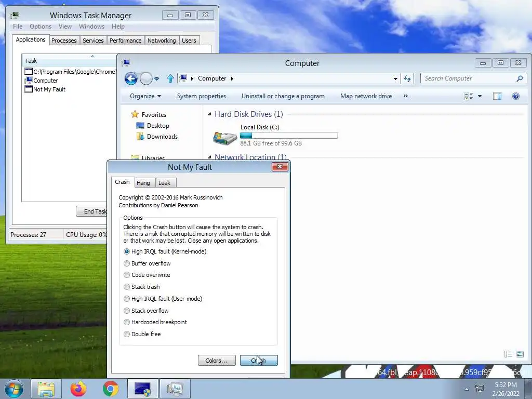This screenshot has width=532, height=399.
Task: Click Map network drive
Action: pyautogui.click(x=366, y=96)
